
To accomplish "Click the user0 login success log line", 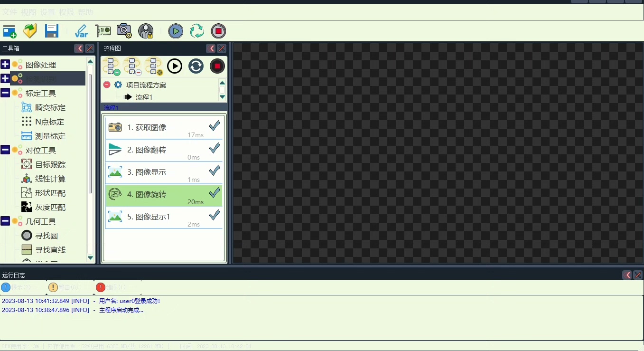I will 81,301.
